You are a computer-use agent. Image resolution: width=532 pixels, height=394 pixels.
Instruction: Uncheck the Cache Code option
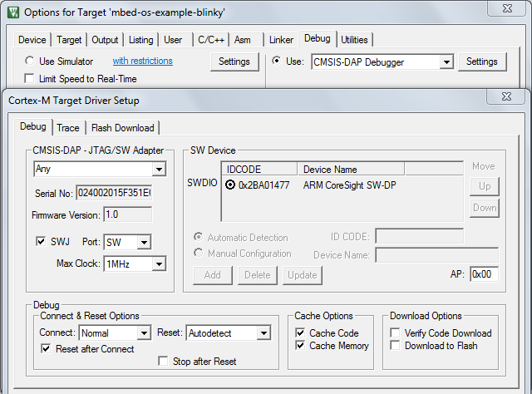pos(301,333)
